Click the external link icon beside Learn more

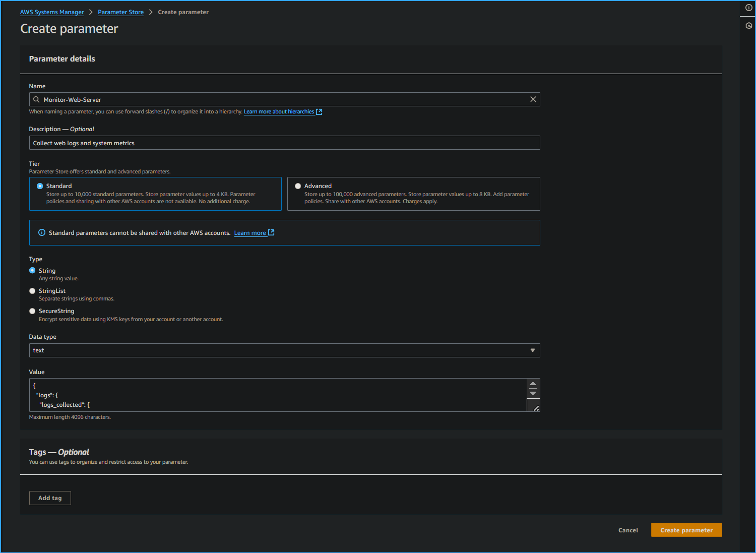coord(271,232)
